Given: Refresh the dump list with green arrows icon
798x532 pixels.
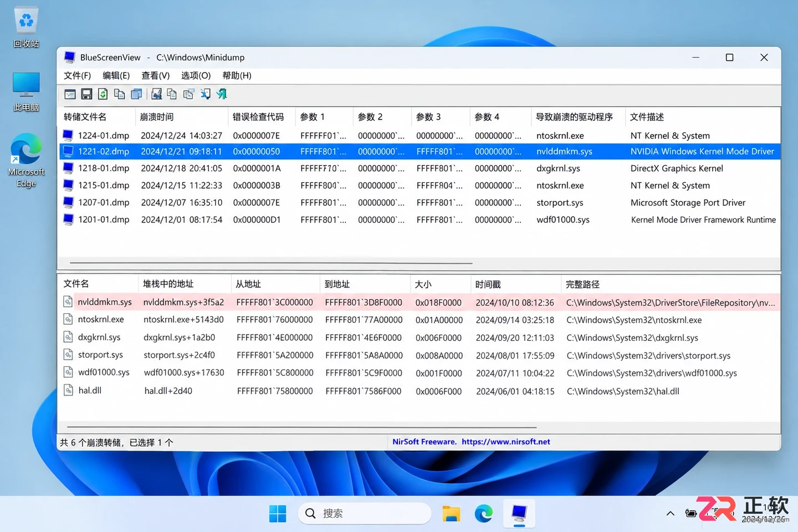Looking at the screenshot, I should (103, 94).
